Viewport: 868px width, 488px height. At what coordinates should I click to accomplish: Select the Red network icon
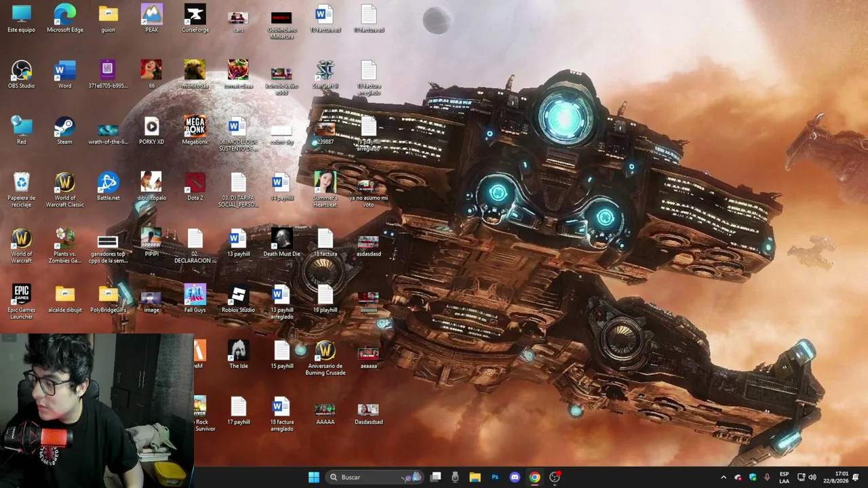(x=22, y=131)
